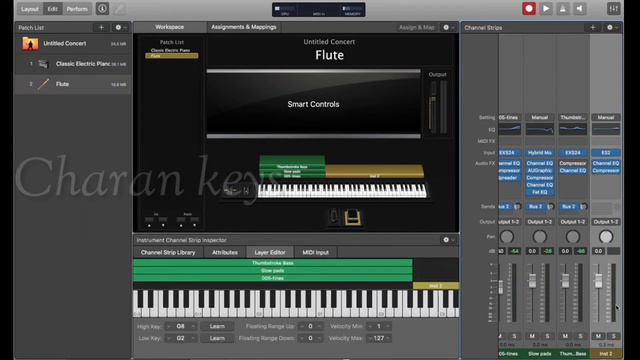Viewport: 640px width, 360px height.
Task: Open the EQ thumbnail of Inst 2 strip
Action: click(x=606, y=129)
